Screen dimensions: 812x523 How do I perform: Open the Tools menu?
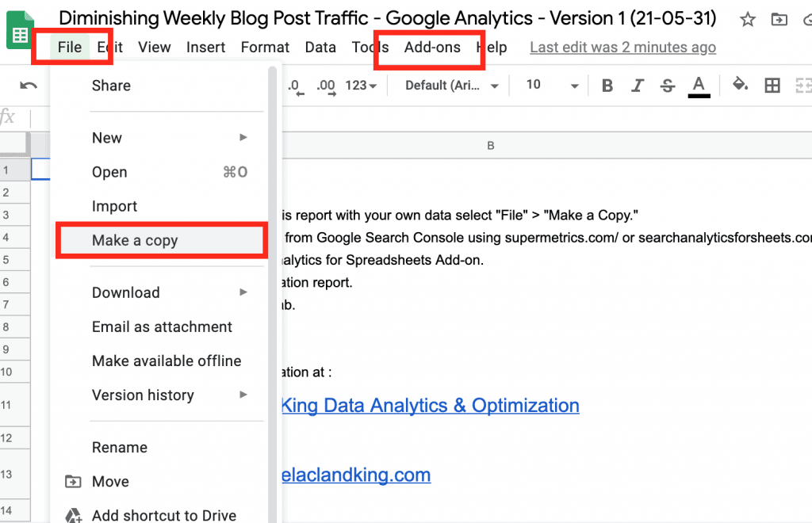point(370,47)
